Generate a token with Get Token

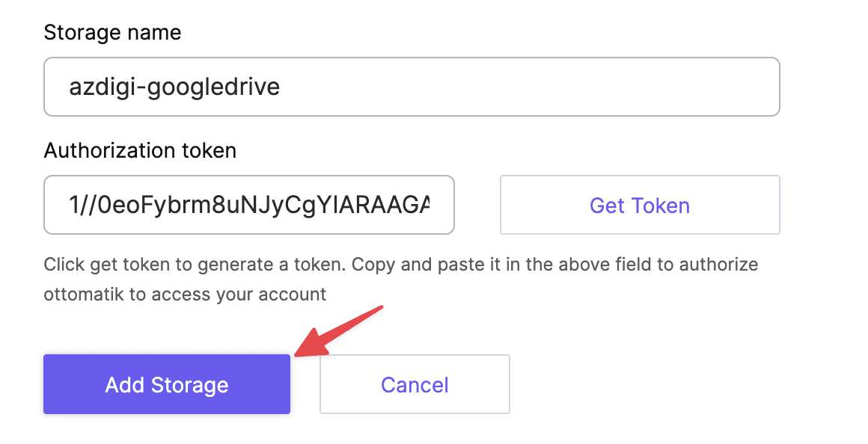(x=640, y=205)
